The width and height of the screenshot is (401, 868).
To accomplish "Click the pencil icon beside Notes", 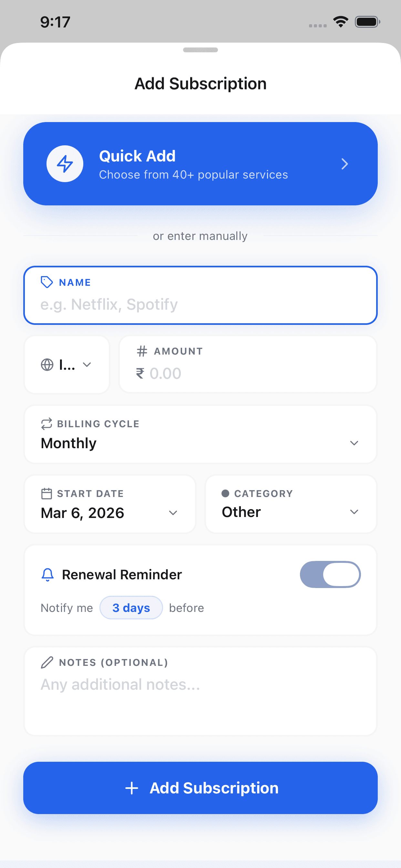I will click(47, 662).
